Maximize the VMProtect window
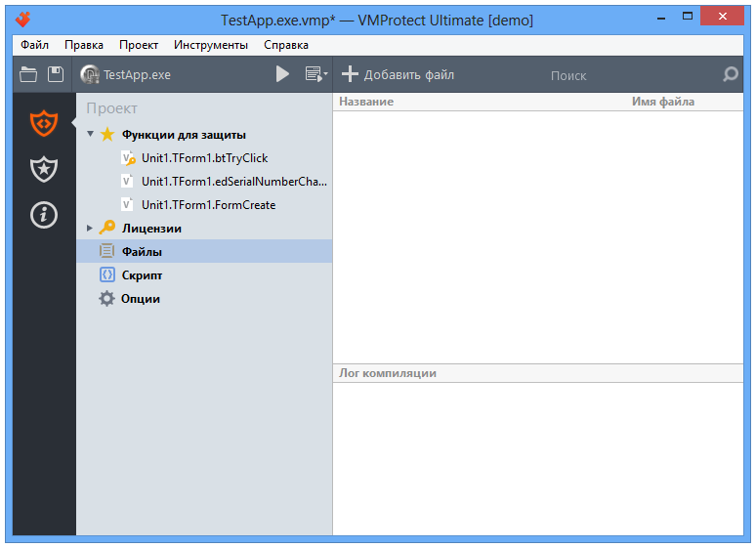 click(688, 17)
